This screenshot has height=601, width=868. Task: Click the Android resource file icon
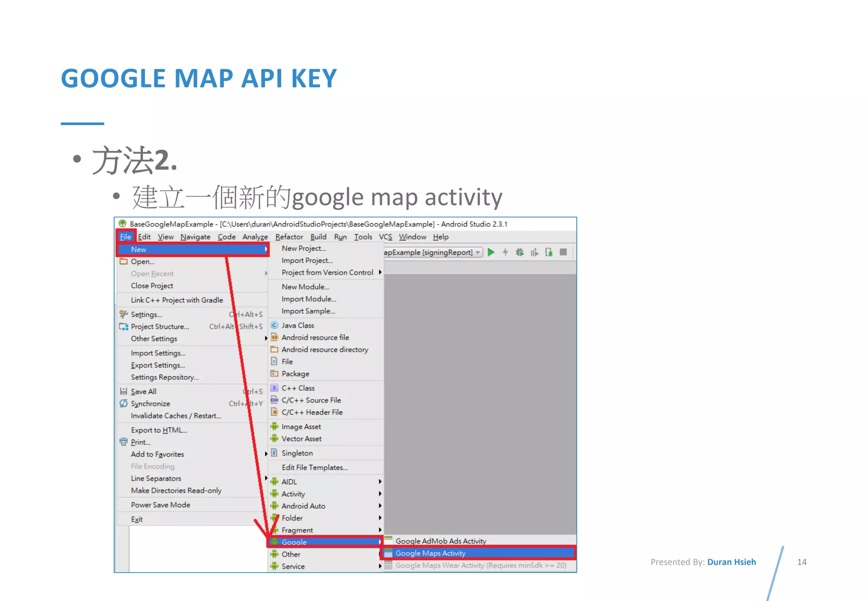274,337
